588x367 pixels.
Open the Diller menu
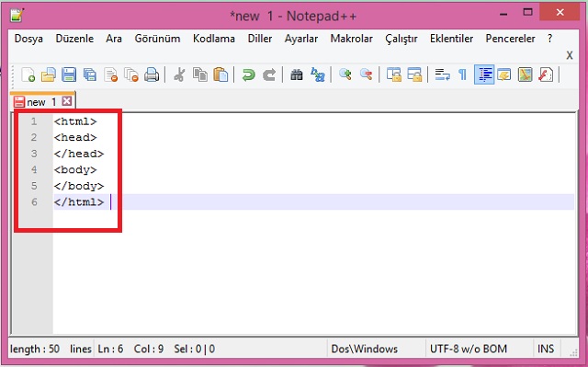pyautogui.click(x=260, y=39)
